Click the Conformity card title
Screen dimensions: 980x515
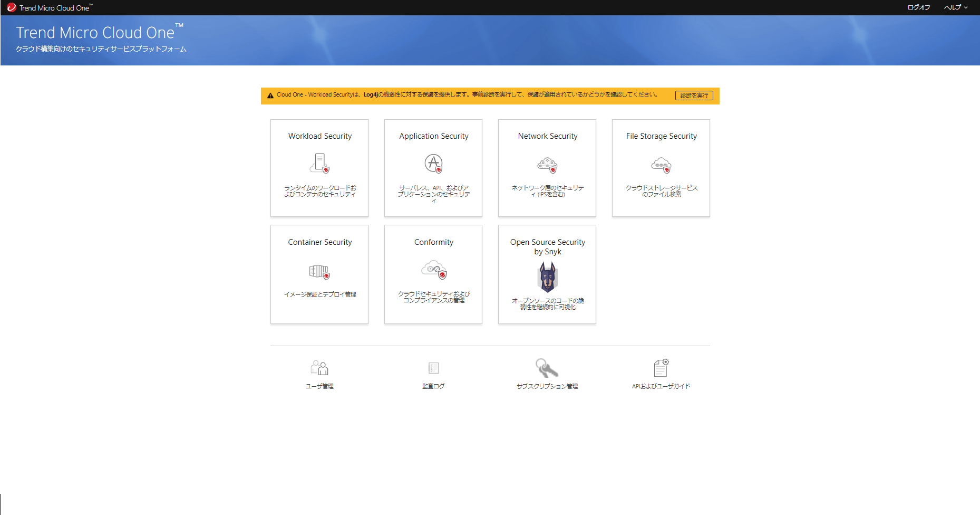point(434,242)
